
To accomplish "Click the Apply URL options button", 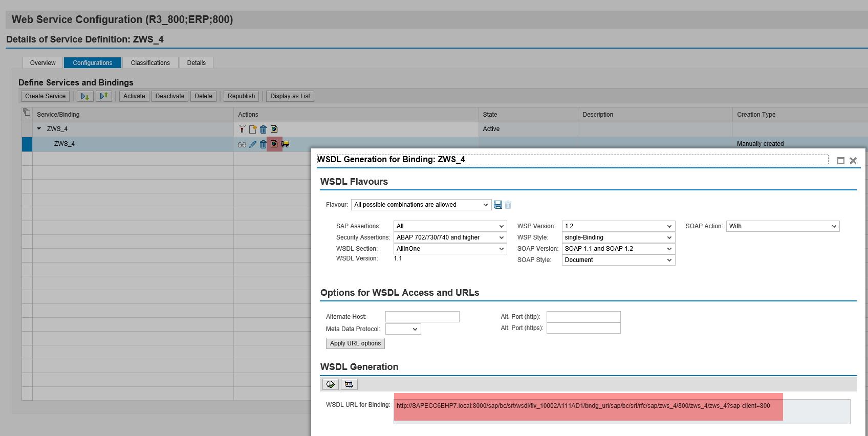I will [356, 343].
